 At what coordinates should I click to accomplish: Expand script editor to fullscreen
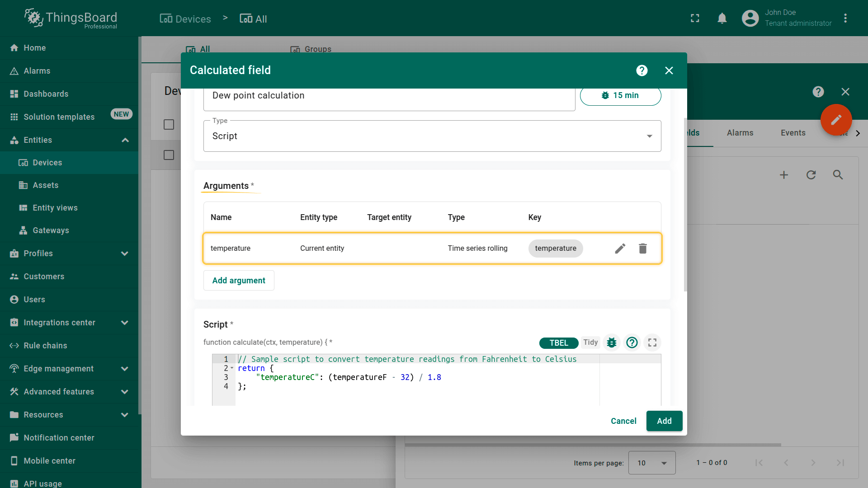[x=652, y=343]
